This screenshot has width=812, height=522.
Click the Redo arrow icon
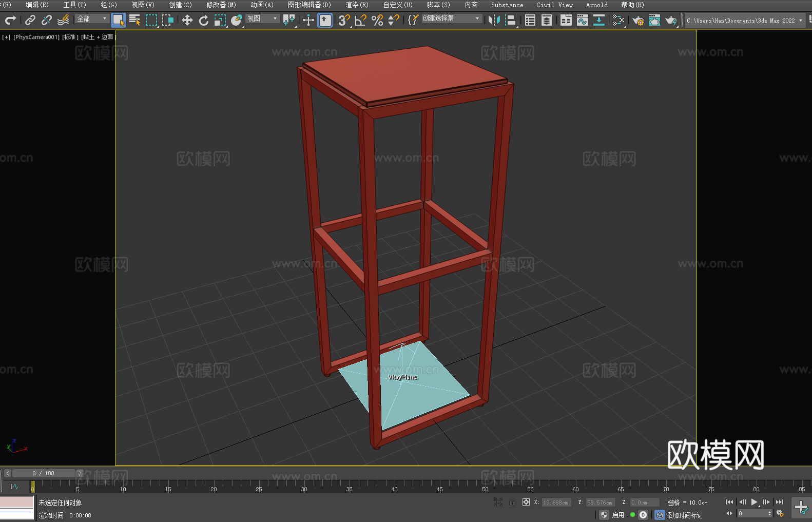click(x=10, y=20)
